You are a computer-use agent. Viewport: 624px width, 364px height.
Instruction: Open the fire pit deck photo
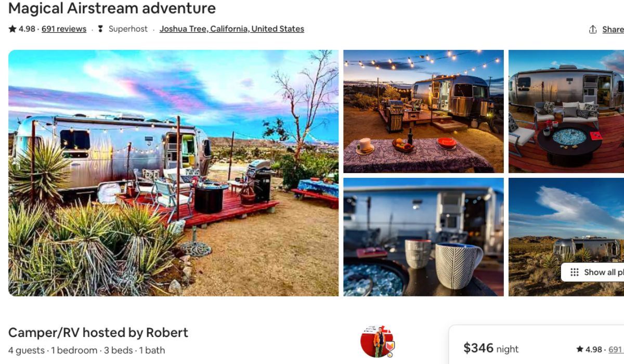tap(566, 111)
